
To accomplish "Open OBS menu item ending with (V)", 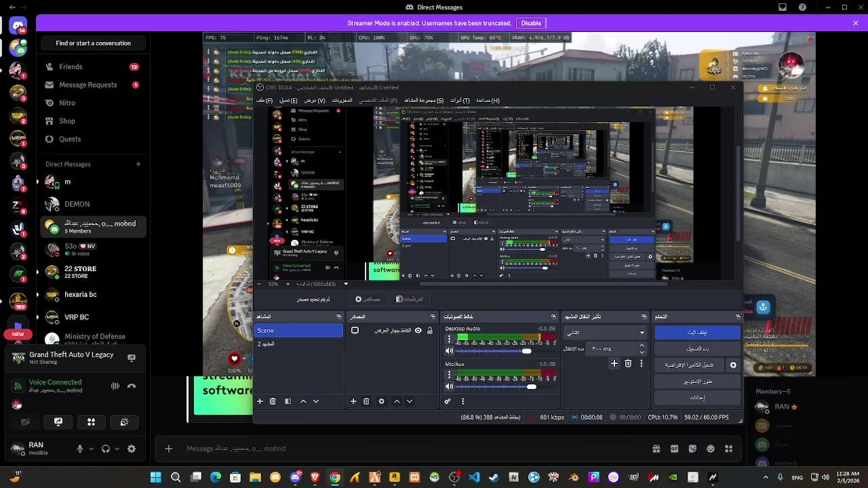I will pos(315,100).
